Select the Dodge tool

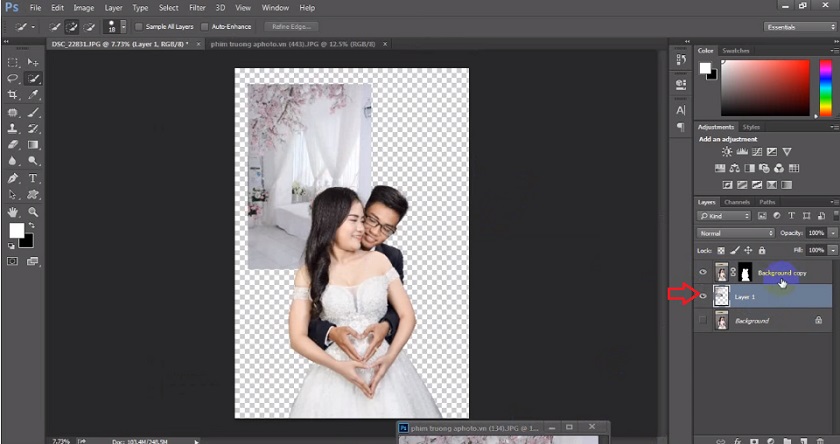[x=33, y=161]
